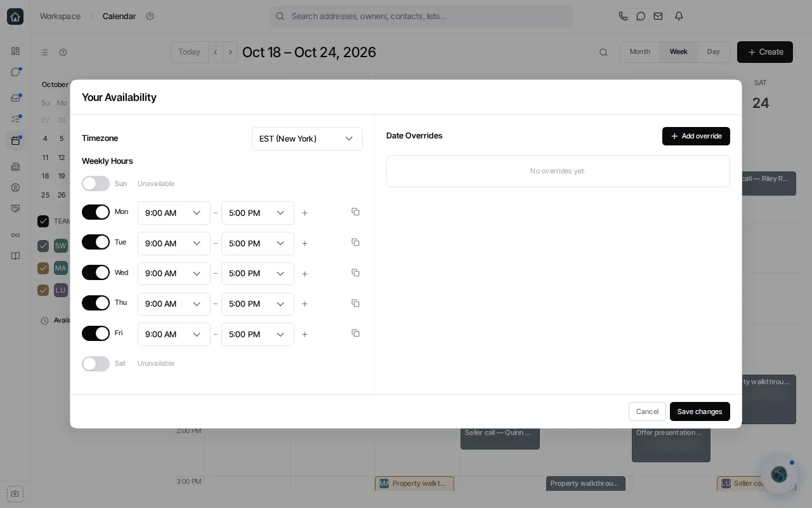Add another time range for Wednesday
Image resolution: width=812 pixels, height=508 pixels.
[x=304, y=274]
